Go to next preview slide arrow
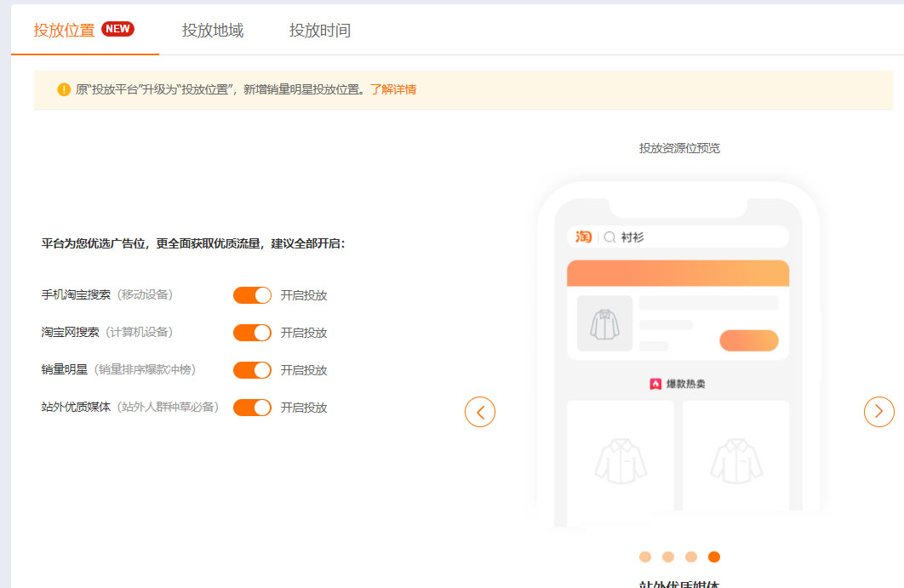This screenshot has width=904, height=588. [x=878, y=412]
